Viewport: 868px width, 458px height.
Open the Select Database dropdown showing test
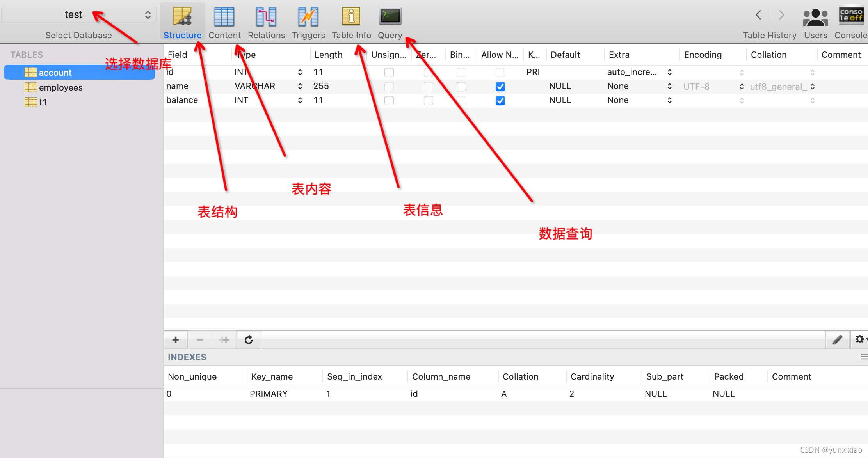pyautogui.click(x=78, y=14)
